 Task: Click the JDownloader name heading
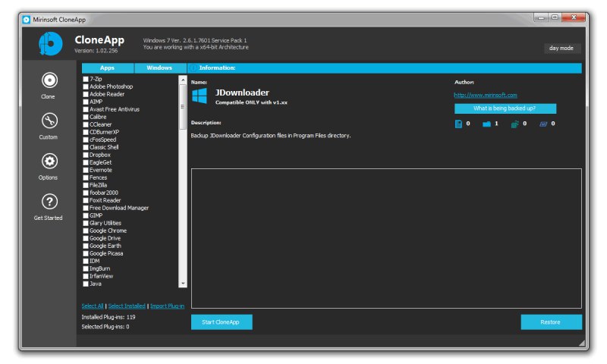(242, 93)
